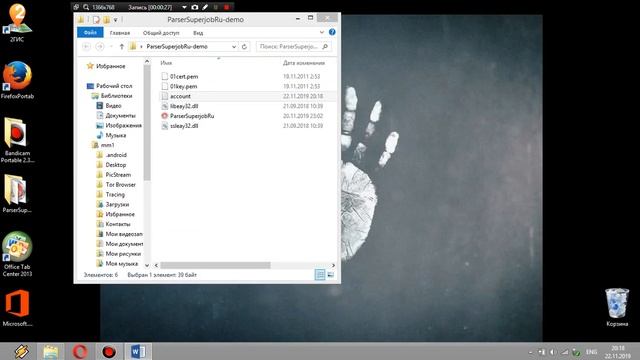Viewport: 640px width, 360px height.
Task: Click the volume icon in system tray
Action: tap(553, 352)
